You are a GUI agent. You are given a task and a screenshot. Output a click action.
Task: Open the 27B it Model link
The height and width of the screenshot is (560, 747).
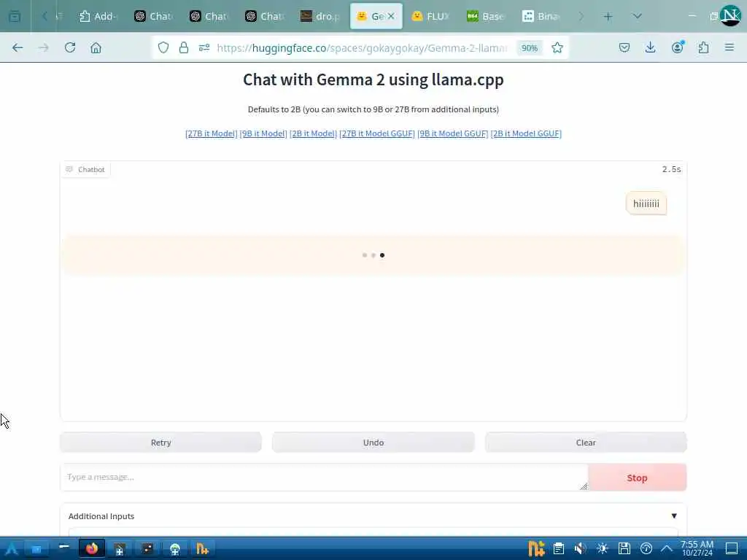[211, 133]
